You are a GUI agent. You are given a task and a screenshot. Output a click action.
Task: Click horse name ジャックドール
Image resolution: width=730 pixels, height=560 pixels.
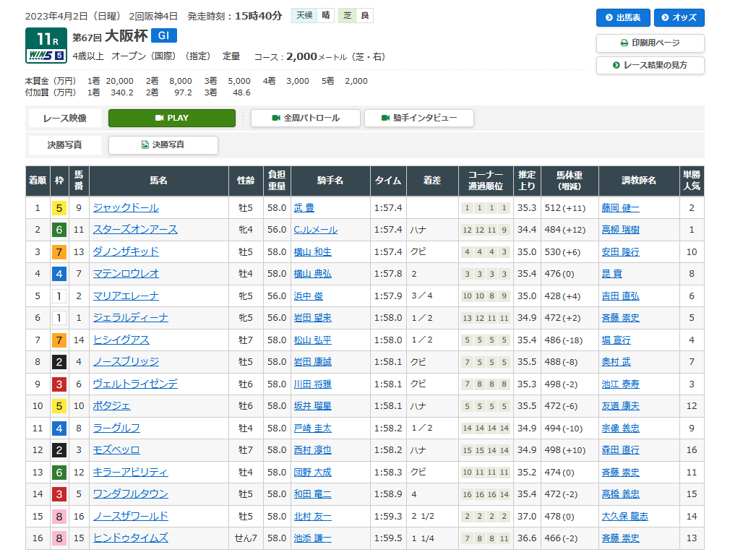tap(126, 207)
